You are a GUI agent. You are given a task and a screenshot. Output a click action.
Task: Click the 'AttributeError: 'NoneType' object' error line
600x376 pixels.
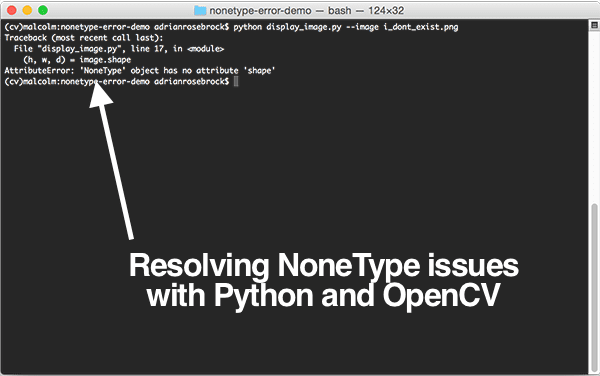140,71
